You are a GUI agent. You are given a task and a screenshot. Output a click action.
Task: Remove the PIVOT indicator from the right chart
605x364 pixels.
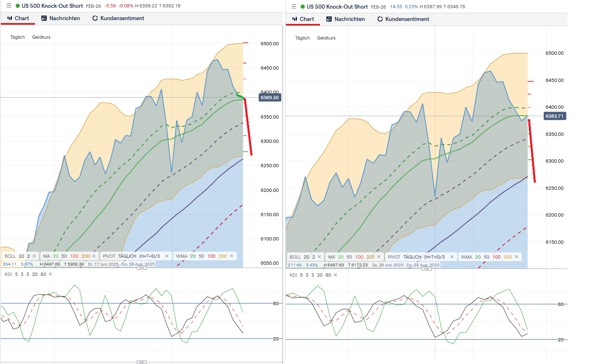(x=452, y=257)
